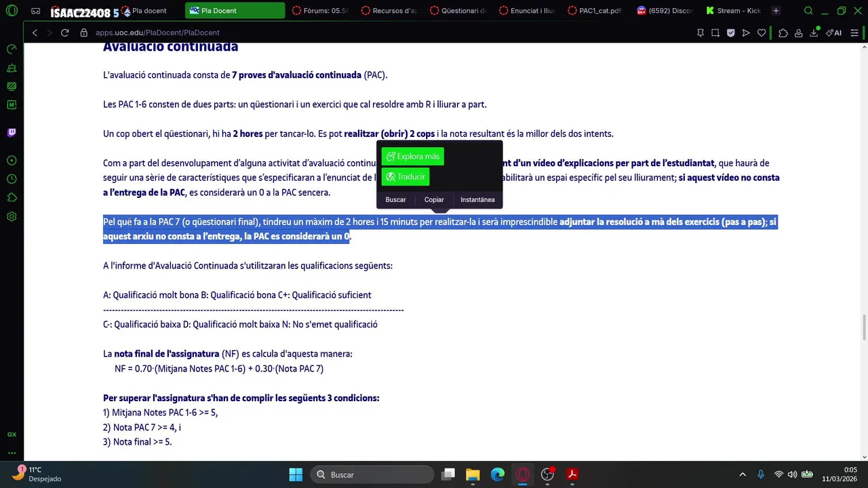Reload the current page

pyautogui.click(x=64, y=33)
